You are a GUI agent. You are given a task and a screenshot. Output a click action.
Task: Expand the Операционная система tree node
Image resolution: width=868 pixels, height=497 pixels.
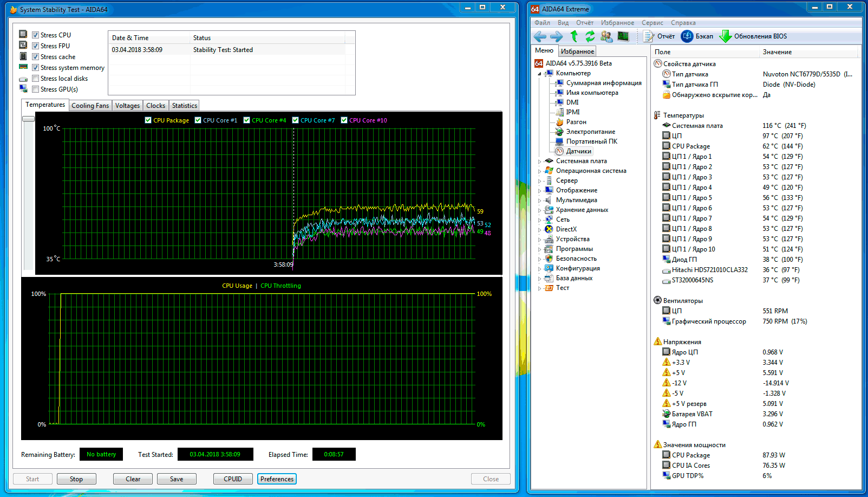539,171
